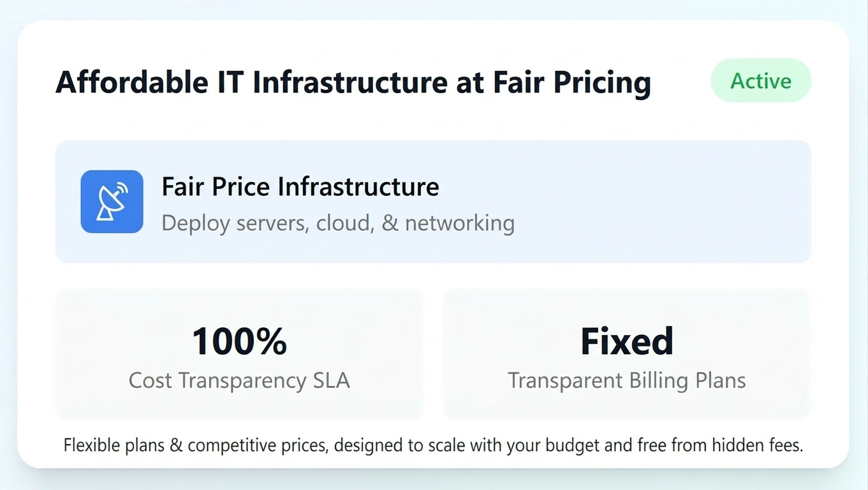Select the Deploy servers, cloud, & networking subtitle
Image resolution: width=868 pixels, height=490 pixels.
(337, 223)
